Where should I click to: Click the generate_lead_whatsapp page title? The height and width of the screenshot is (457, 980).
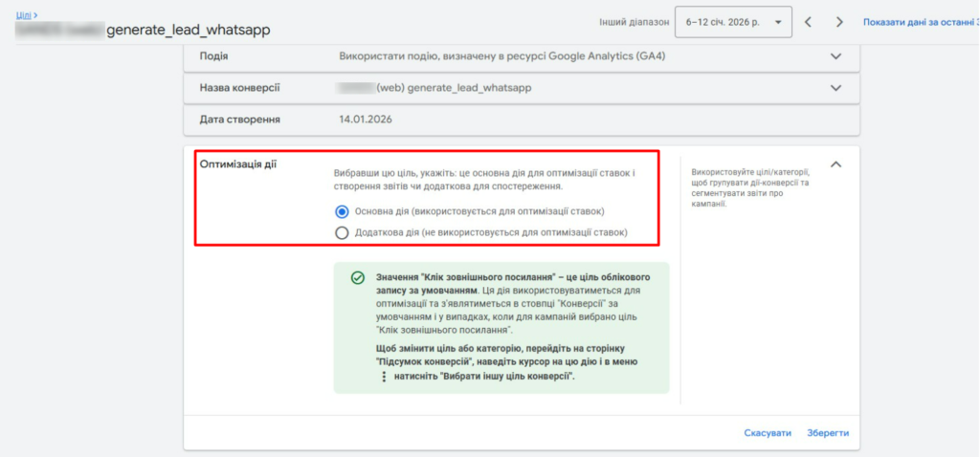pos(188,30)
